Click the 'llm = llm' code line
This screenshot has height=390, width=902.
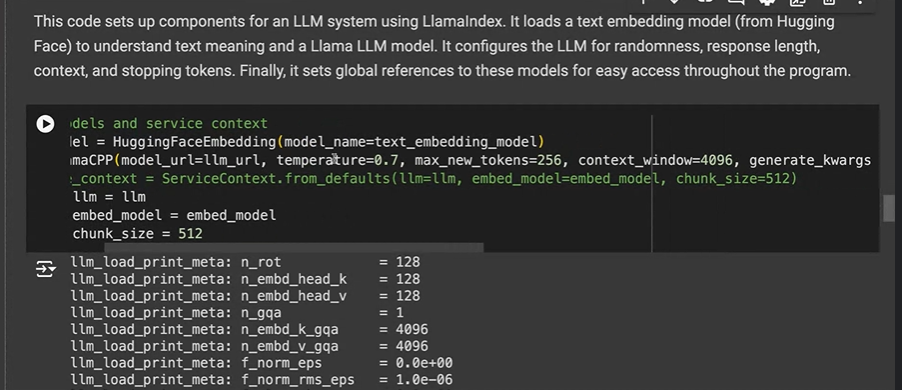point(108,197)
